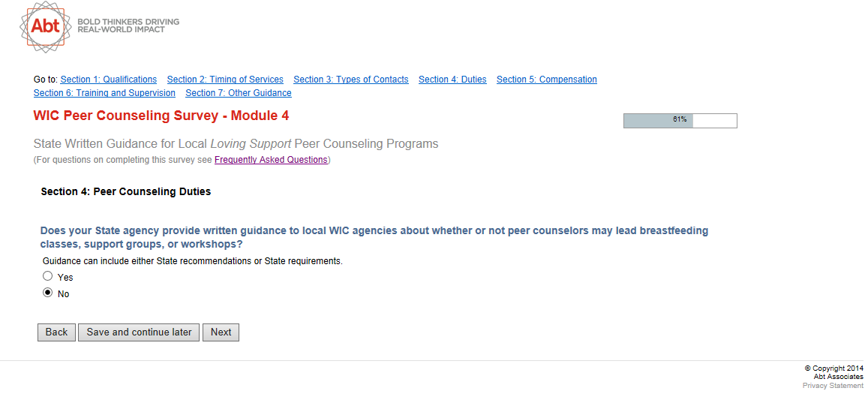
Task: Navigate to Section 4: Duties
Action: 452,80
